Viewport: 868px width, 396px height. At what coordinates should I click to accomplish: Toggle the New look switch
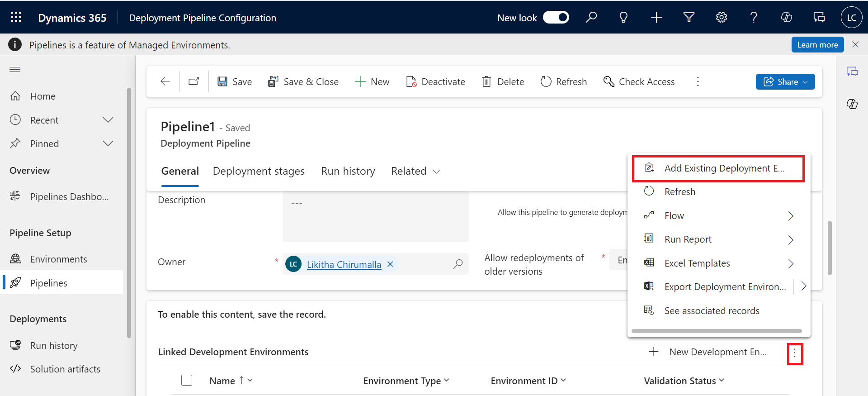tap(556, 17)
